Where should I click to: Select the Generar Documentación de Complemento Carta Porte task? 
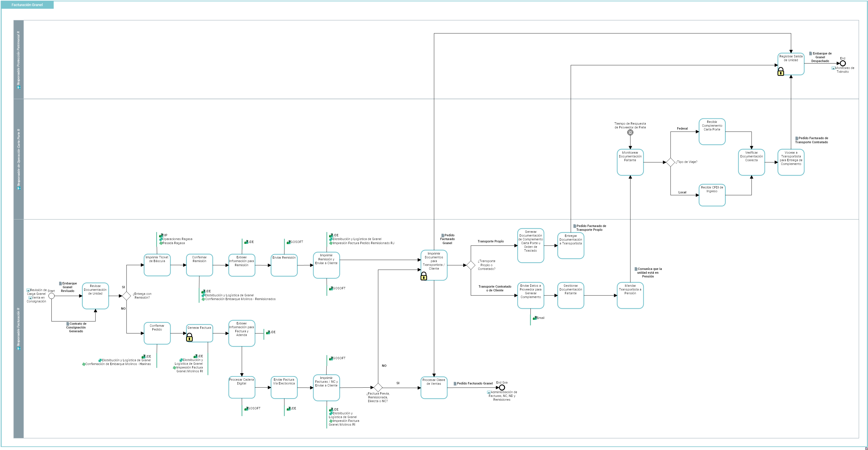click(531, 246)
